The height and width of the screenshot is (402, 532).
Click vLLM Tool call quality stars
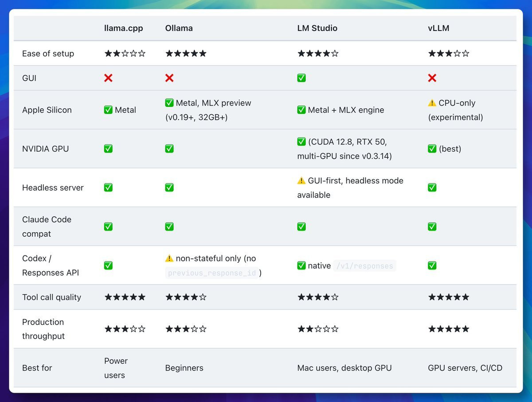click(449, 297)
